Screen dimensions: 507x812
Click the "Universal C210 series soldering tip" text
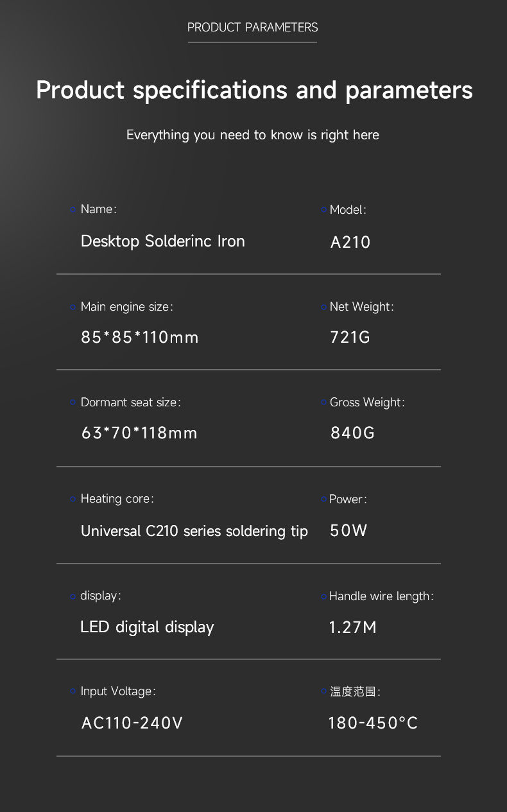point(194,531)
